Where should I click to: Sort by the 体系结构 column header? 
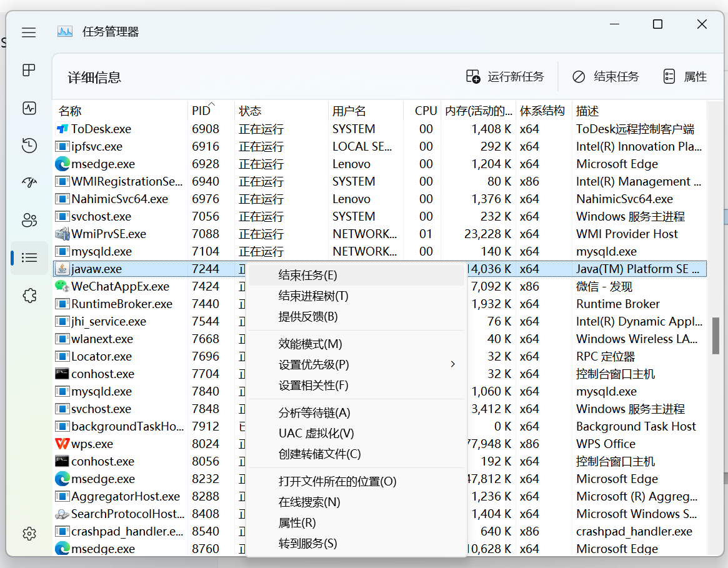pyautogui.click(x=544, y=111)
